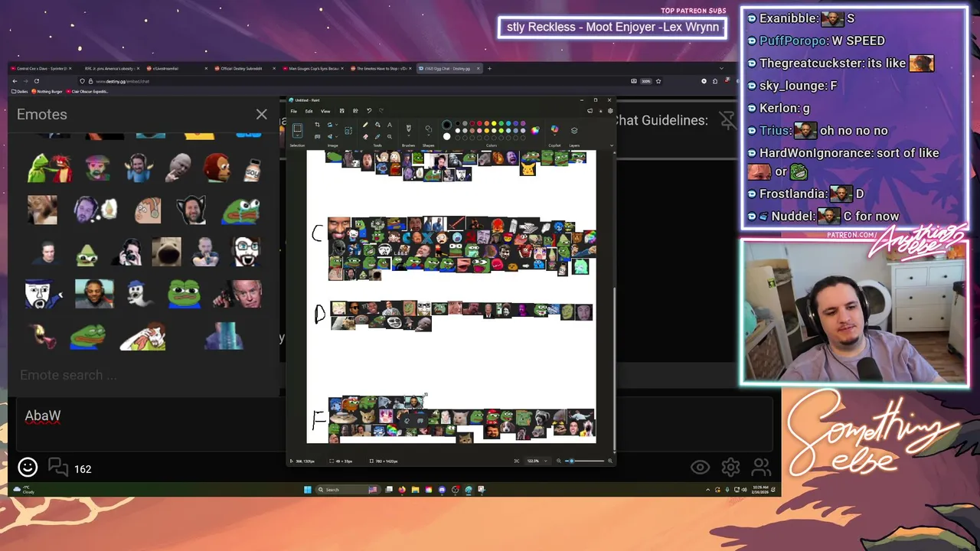The height and width of the screenshot is (551, 980).
Task: Select the Text tool in Paint
Action: click(390, 125)
